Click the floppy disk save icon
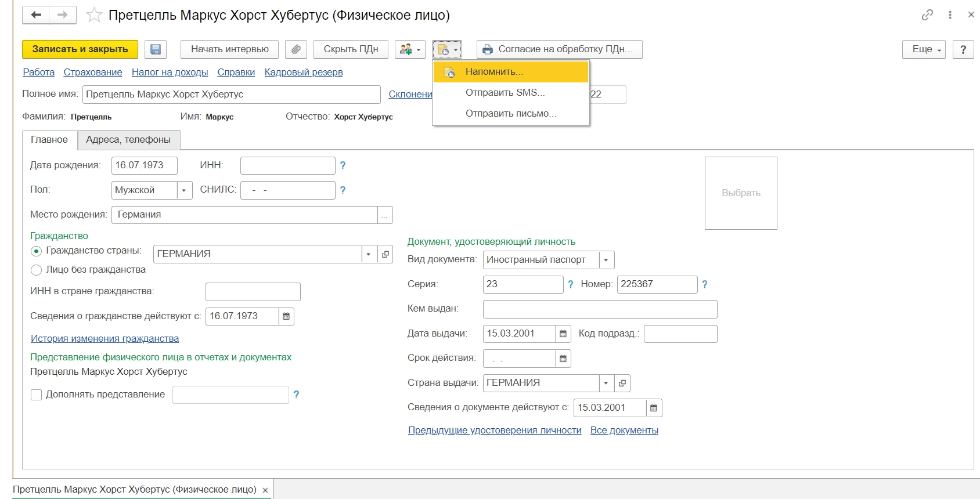Image resolution: width=980 pixels, height=499 pixels. [156, 49]
